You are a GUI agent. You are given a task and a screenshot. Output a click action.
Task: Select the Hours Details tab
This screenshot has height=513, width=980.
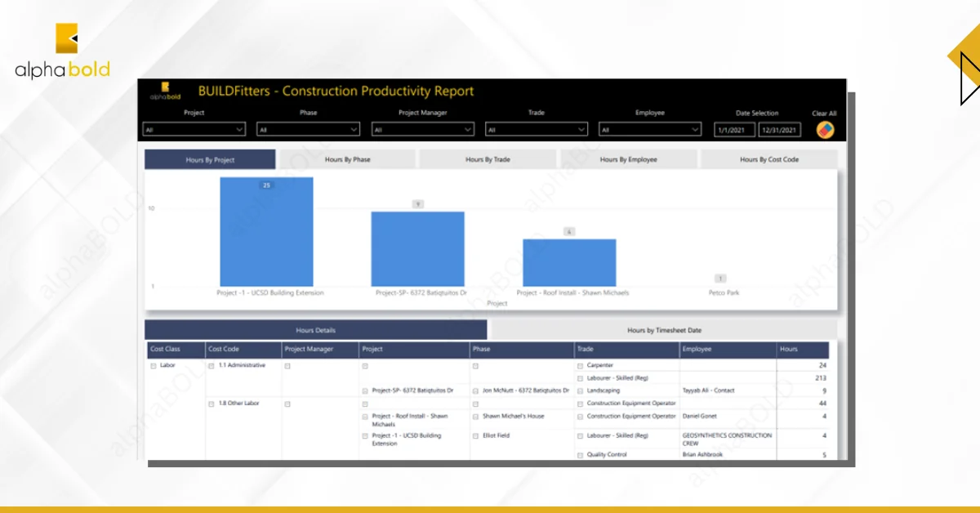click(x=315, y=330)
